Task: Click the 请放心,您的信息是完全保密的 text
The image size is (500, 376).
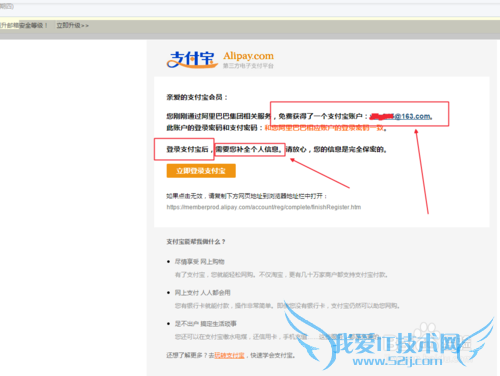Action: tap(336, 149)
